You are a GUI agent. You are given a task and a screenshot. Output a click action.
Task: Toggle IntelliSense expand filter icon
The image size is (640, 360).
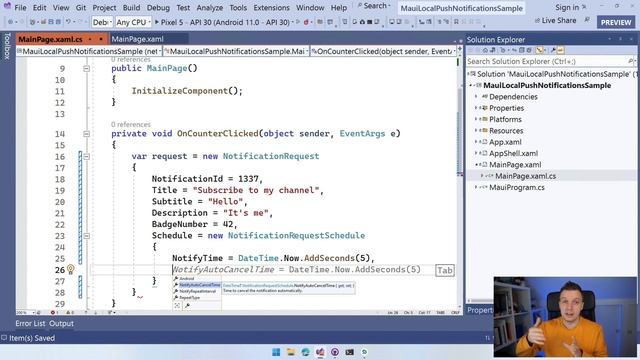[177, 305]
